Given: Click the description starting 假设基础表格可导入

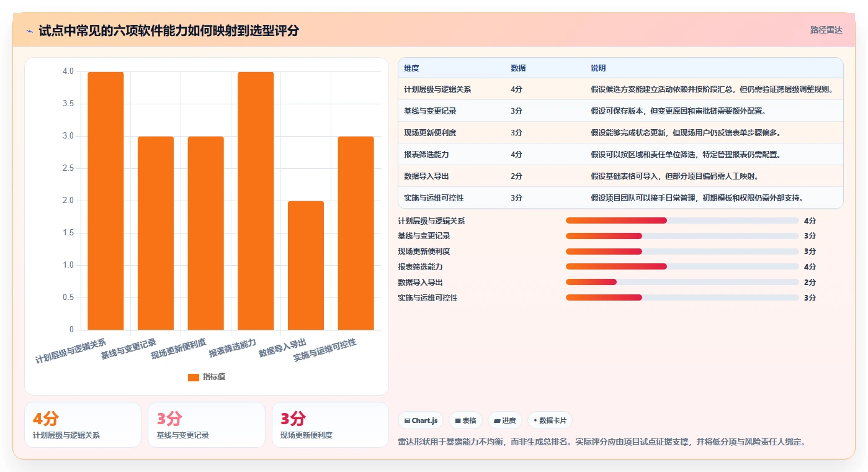Looking at the screenshot, I should tap(674, 176).
